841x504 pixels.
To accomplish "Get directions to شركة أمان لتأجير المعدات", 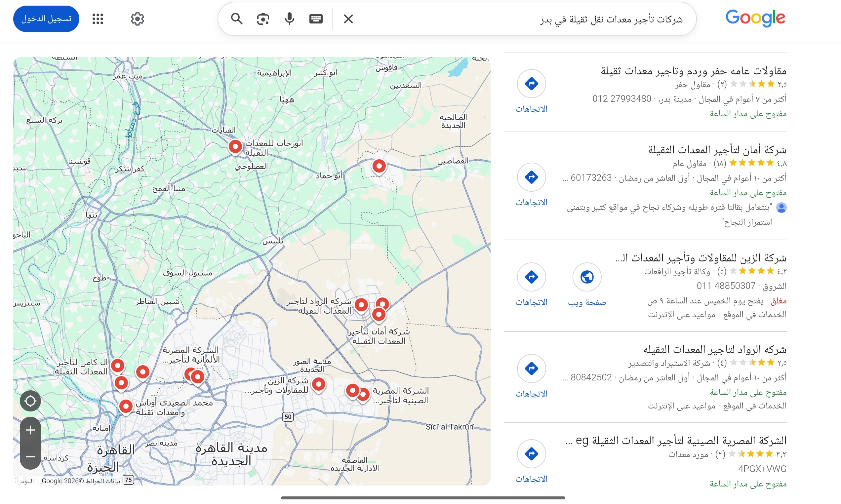I will click(532, 185).
